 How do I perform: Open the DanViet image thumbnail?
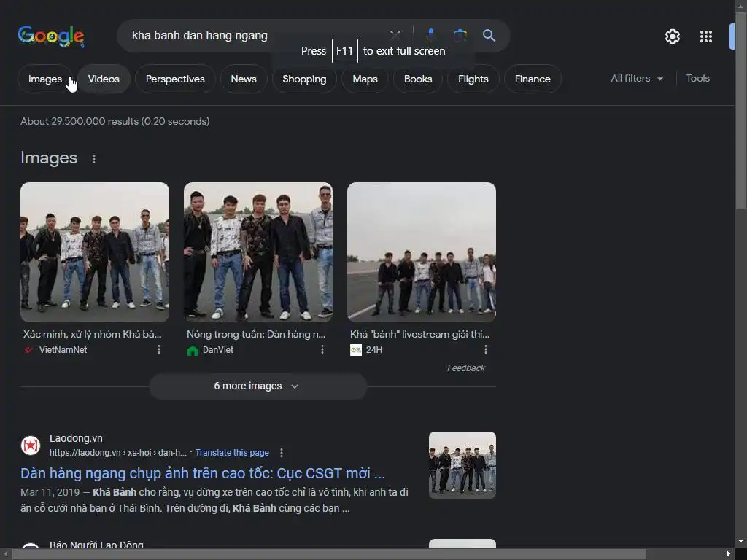tap(258, 252)
